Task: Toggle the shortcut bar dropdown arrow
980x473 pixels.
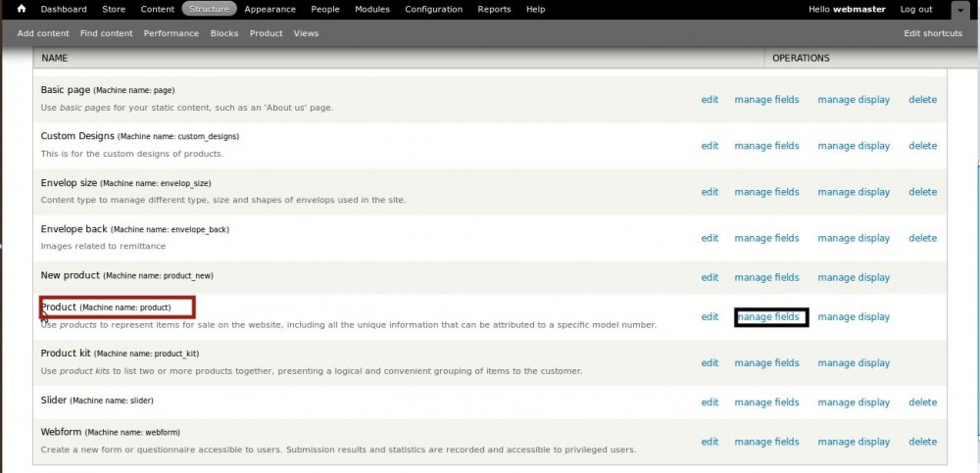Action: [959, 10]
